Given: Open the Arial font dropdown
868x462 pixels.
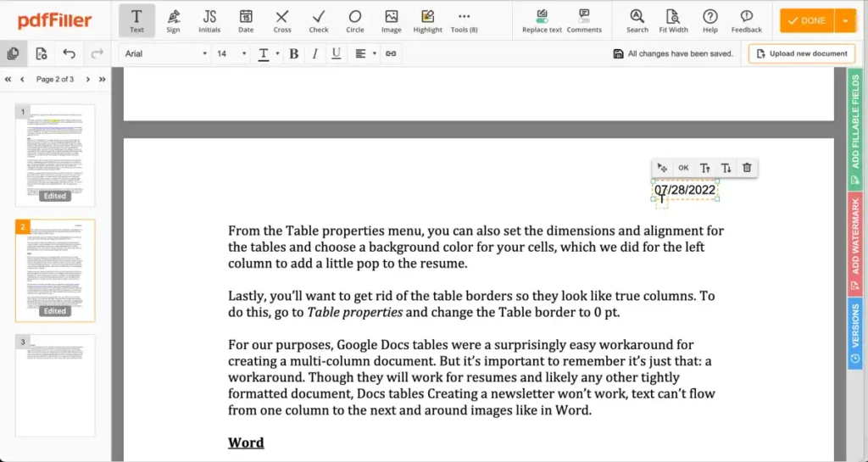Looking at the screenshot, I should 165,53.
